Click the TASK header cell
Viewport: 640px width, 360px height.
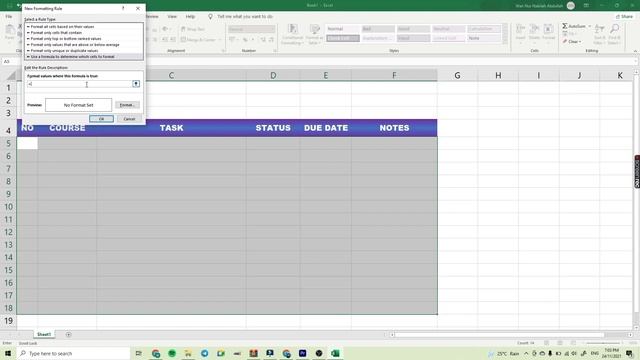click(x=171, y=128)
